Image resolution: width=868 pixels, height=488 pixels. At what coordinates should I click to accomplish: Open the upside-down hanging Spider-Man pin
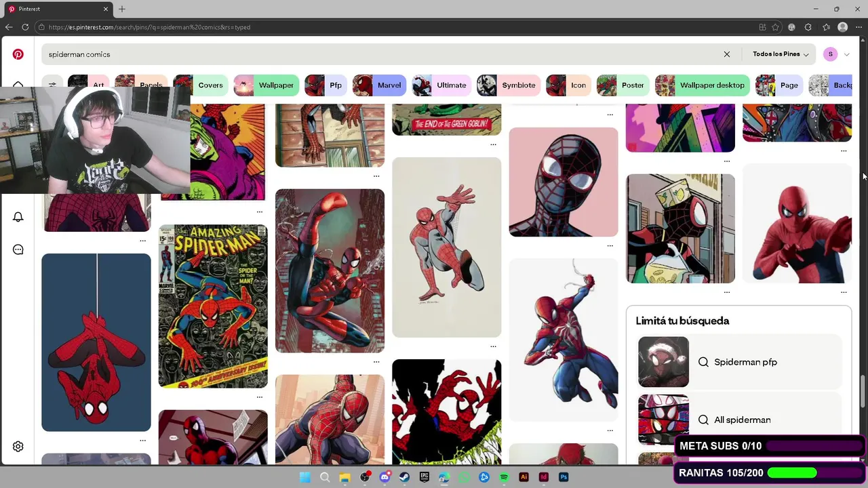tap(96, 342)
